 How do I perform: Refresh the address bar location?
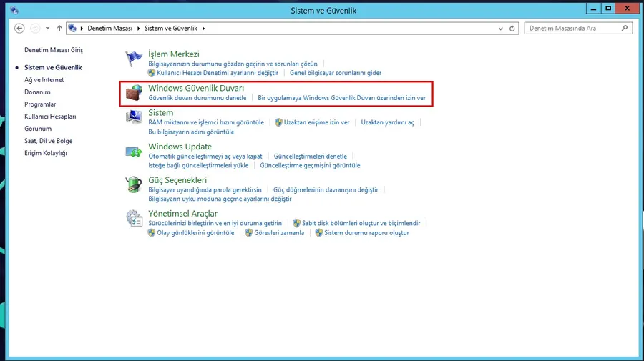click(x=512, y=29)
